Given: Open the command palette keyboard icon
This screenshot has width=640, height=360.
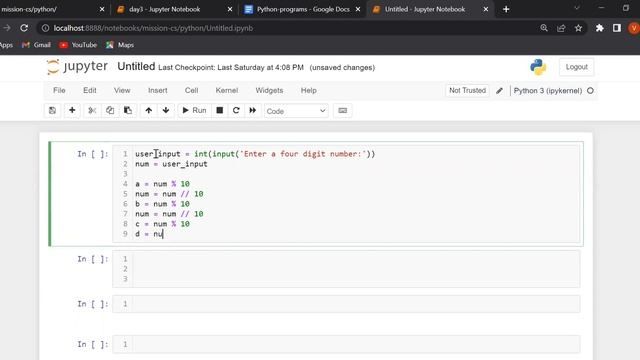Looking at the screenshot, I should 342,110.
